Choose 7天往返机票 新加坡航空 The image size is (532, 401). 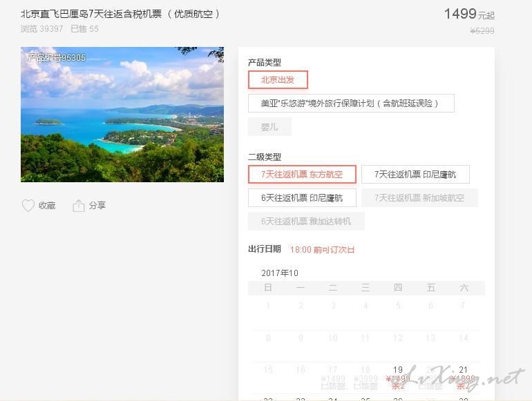[419, 197]
